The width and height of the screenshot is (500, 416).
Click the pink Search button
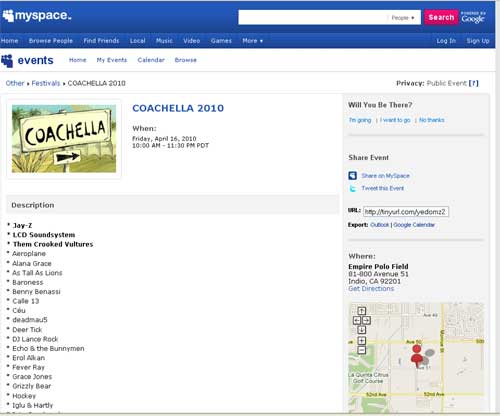441,17
